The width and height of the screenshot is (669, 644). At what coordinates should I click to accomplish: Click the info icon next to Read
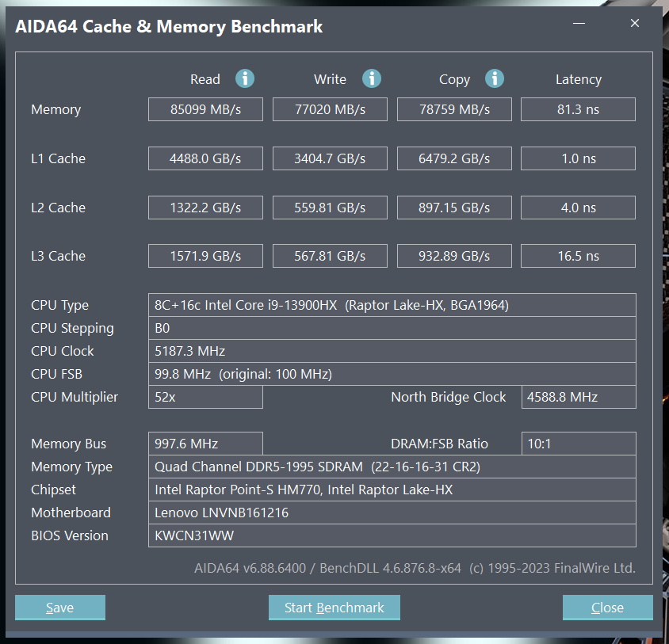245,78
